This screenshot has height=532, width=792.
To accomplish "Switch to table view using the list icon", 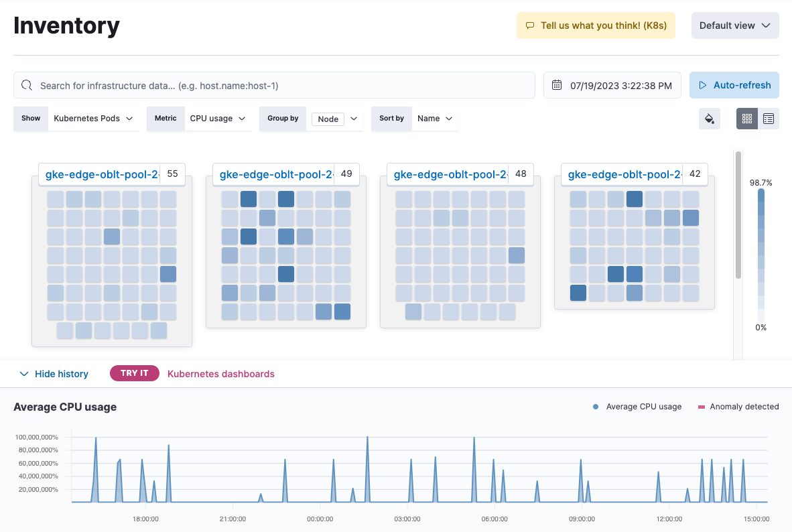I will click(x=768, y=119).
